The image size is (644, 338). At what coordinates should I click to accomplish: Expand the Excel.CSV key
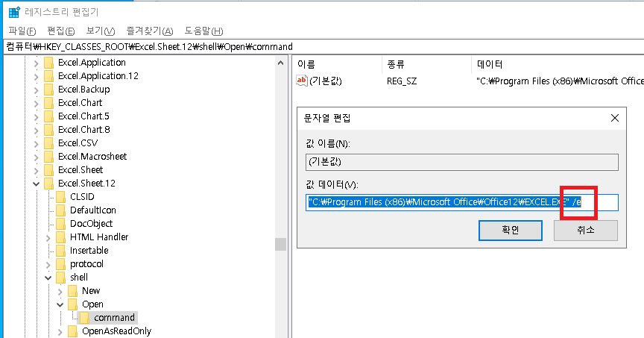tap(36, 143)
